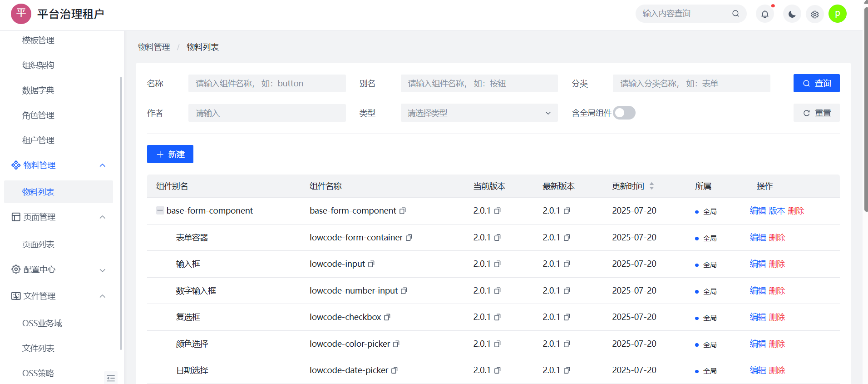Collapse the sidebar with the bottom fold icon
Image resolution: width=868 pixels, height=384 pixels.
point(111,378)
